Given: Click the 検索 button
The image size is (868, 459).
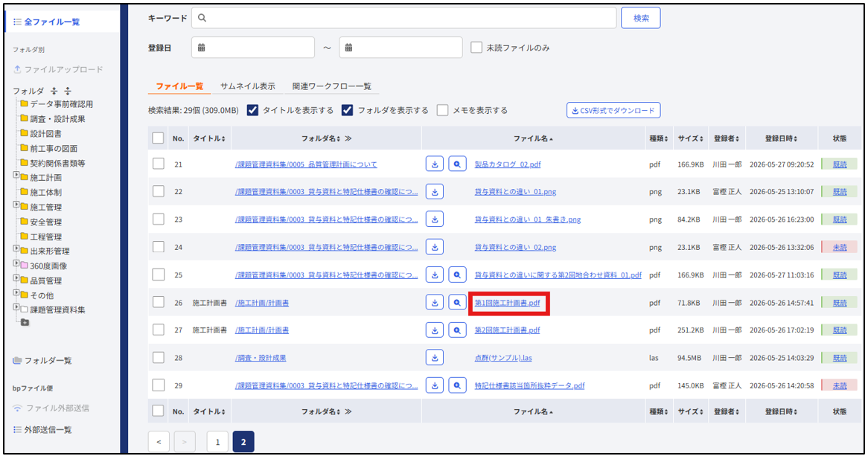Looking at the screenshot, I should point(641,18).
